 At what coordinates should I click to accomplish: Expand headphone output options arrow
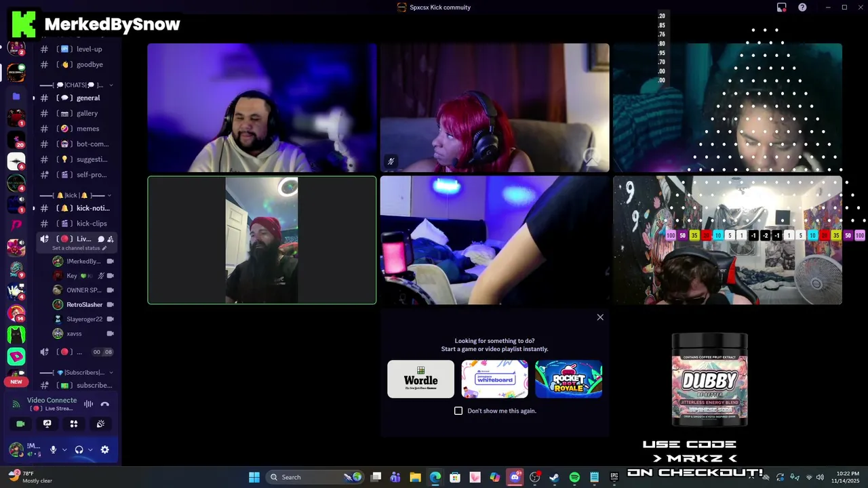click(90, 449)
